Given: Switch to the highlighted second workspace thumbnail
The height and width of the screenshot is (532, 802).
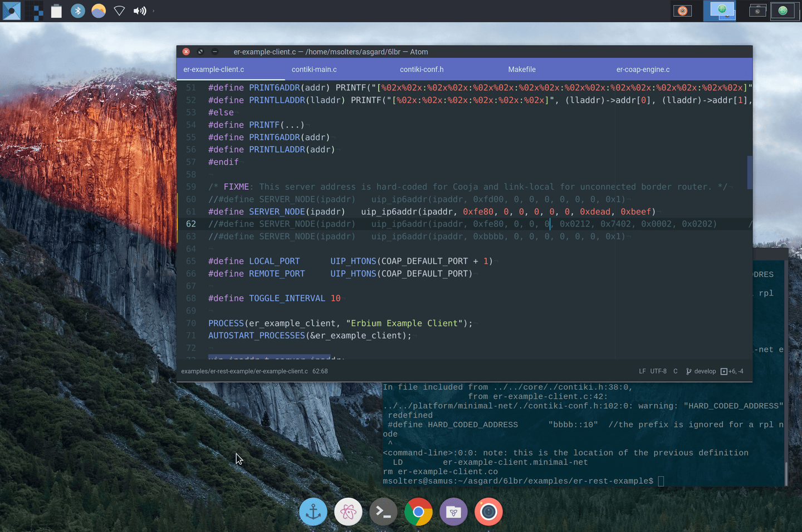Looking at the screenshot, I should [x=720, y=11].
